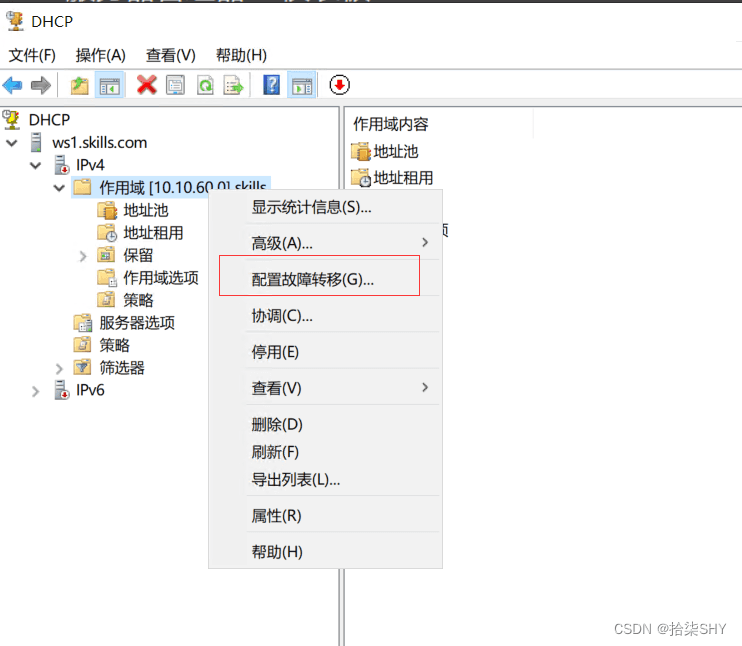Expand the 筛选器 node chevron
This screenshot has width=742, height=646.
pos(59,369)
